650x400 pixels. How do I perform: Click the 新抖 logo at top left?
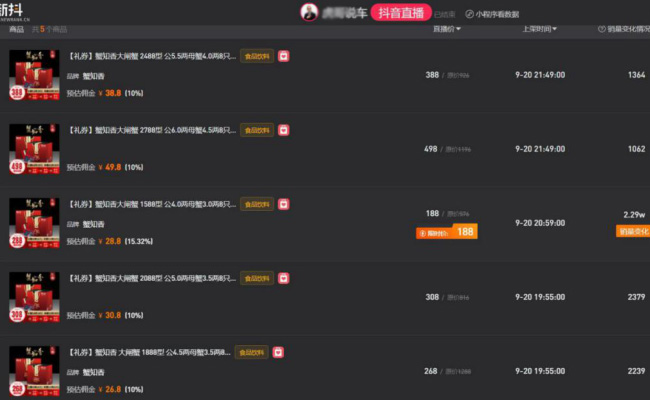13,11
